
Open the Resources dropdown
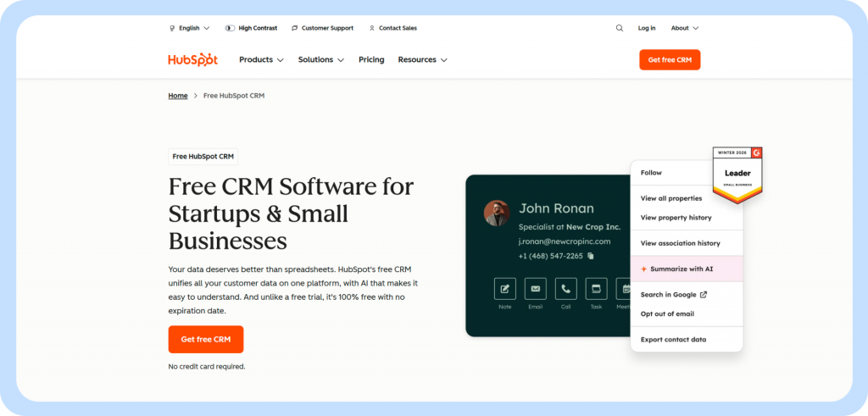coord(422,60)
